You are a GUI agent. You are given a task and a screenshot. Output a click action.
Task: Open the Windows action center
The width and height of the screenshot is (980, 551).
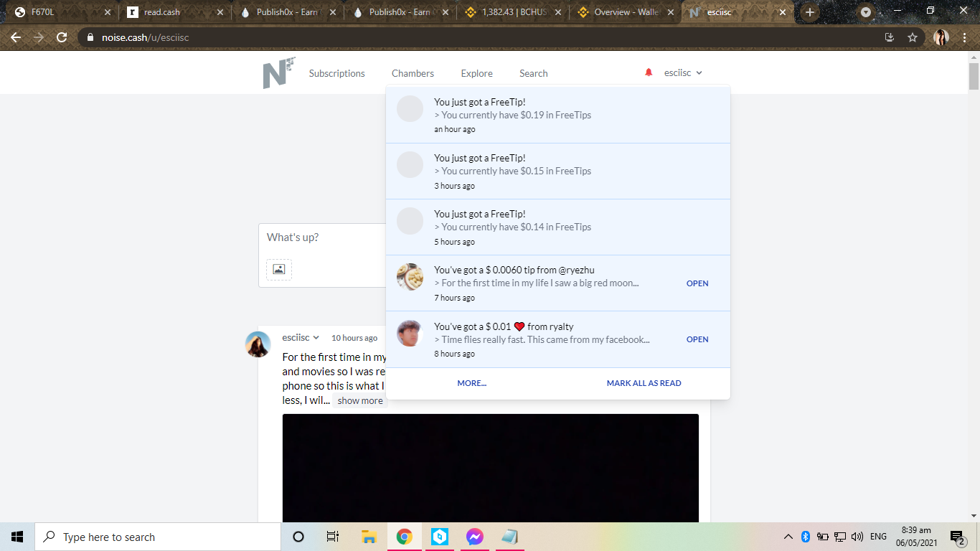pos(957,537)
